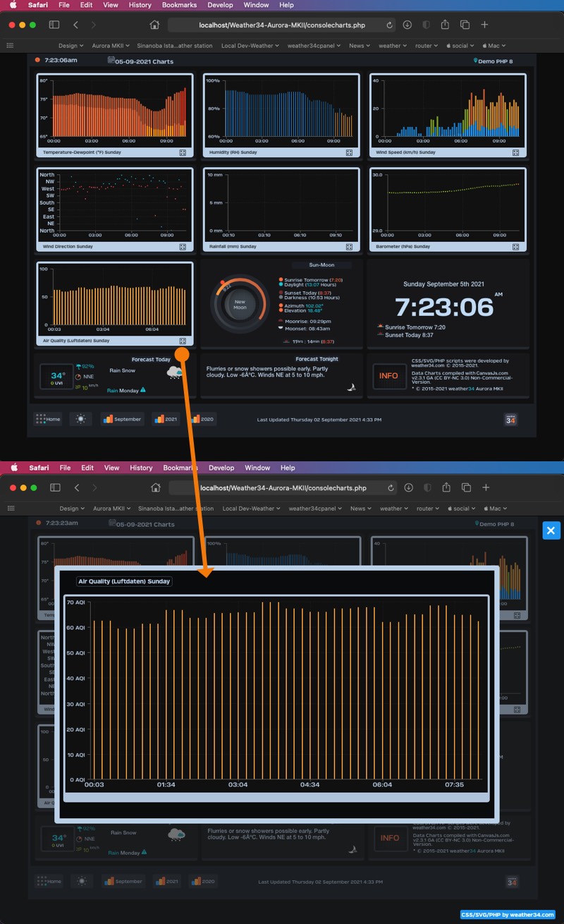Screen dimensions: 564x924
Task: Click the Safari home icon in upper window
Action: tap(155, 25)
